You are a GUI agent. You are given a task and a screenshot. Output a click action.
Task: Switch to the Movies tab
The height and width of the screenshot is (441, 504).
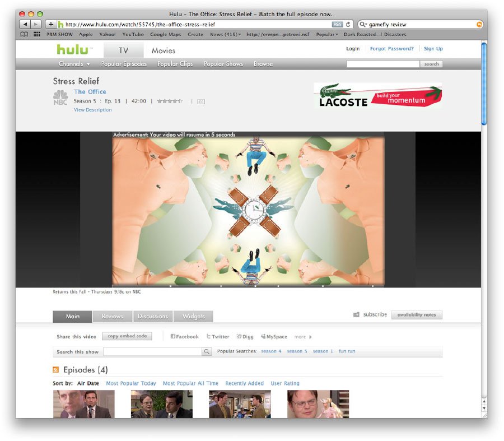(164, 50)
